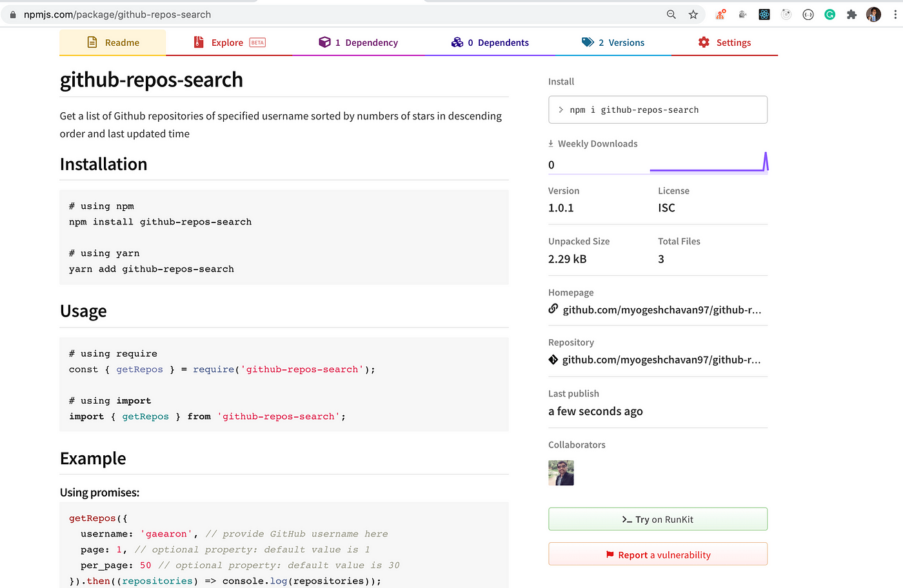This screenshot has height=588, width=903.
Task: Open the Explore BETA tab
Action: tap(229, 43)
